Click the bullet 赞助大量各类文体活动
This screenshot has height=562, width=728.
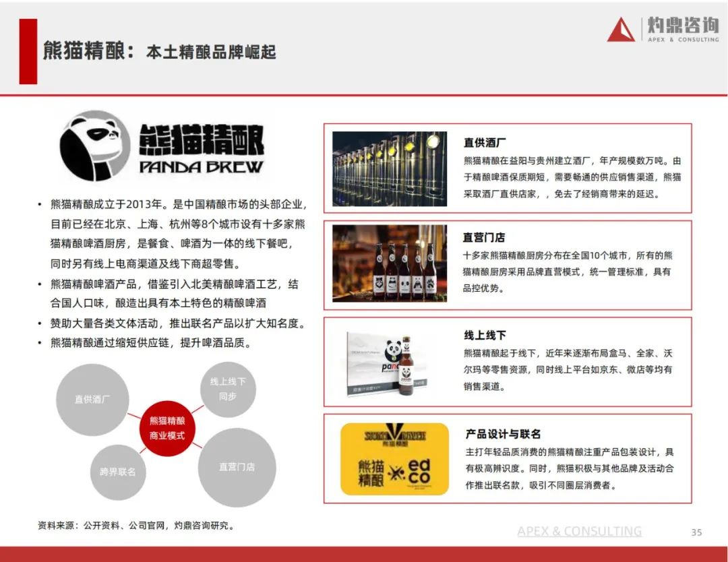179,323
